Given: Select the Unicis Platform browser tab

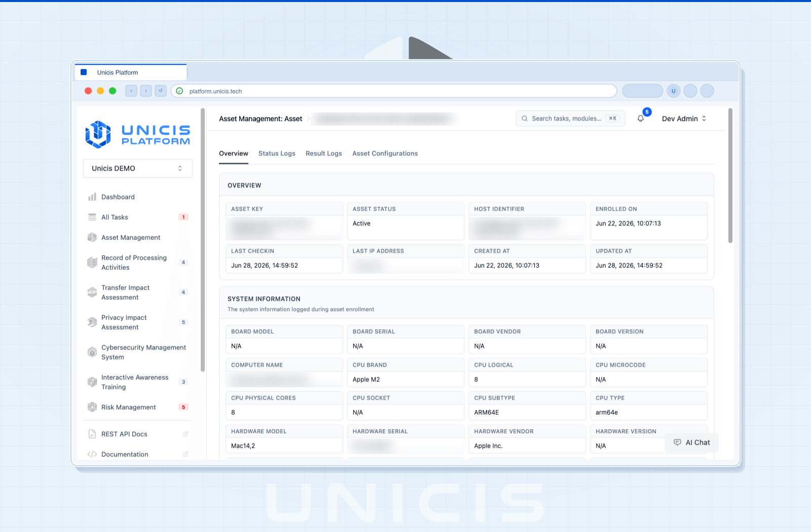Looking at the screenshot, I should pyautogui.click(x=131, y=72).
